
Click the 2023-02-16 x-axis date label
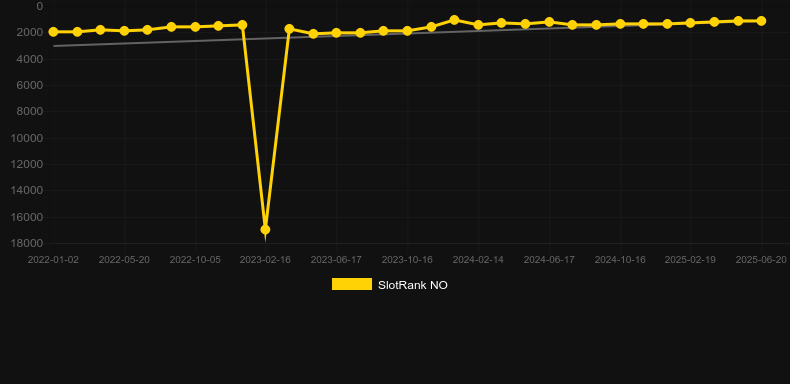[265, 260]
